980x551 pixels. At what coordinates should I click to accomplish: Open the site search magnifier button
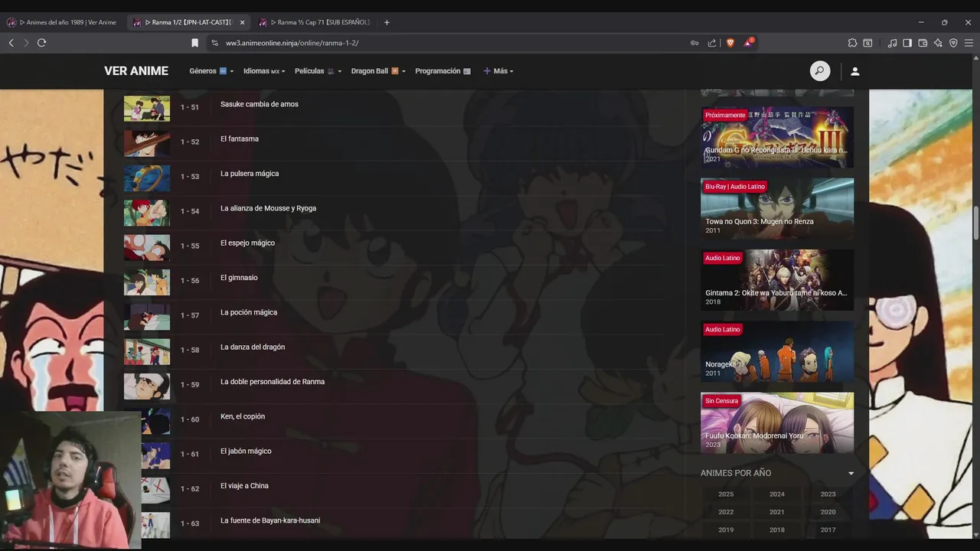(820, 71)
